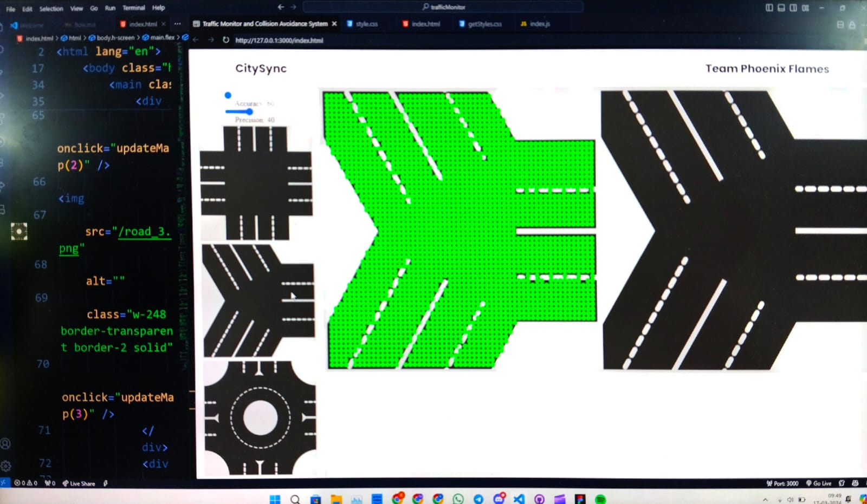Open the Terminal menu
This screenshot has height=504, width=867.
pyautogui.click(x=133, y=8)
